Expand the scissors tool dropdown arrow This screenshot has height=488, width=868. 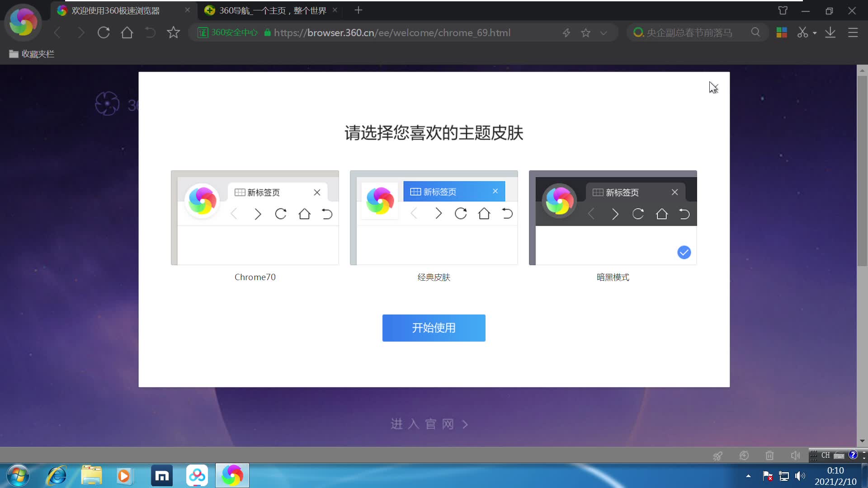pyautogui.click(x=815, y=33)
